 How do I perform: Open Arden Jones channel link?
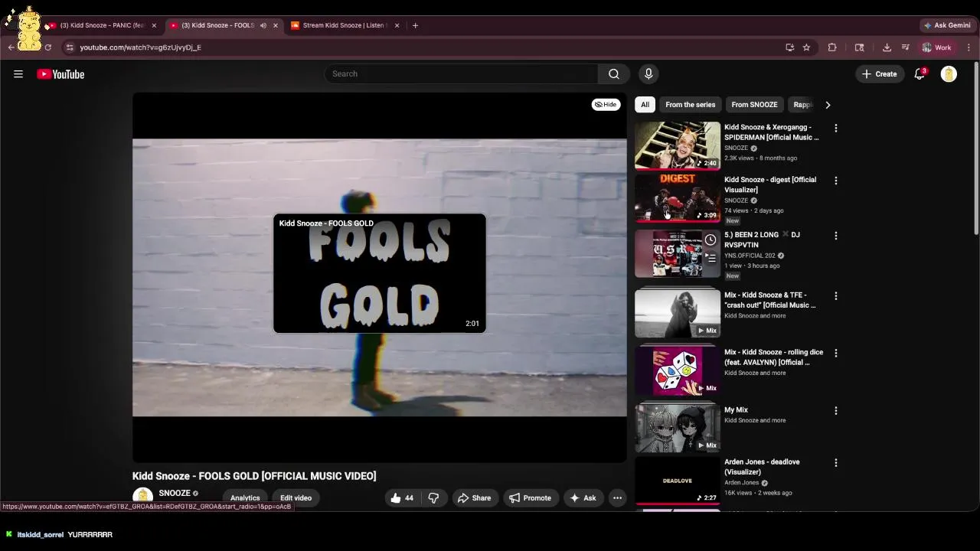point(741,483)
